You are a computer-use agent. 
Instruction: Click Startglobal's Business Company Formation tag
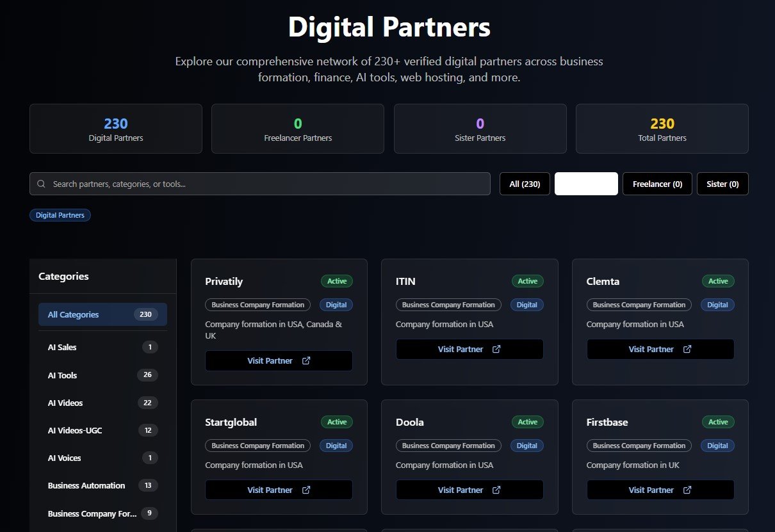point(258,446)
